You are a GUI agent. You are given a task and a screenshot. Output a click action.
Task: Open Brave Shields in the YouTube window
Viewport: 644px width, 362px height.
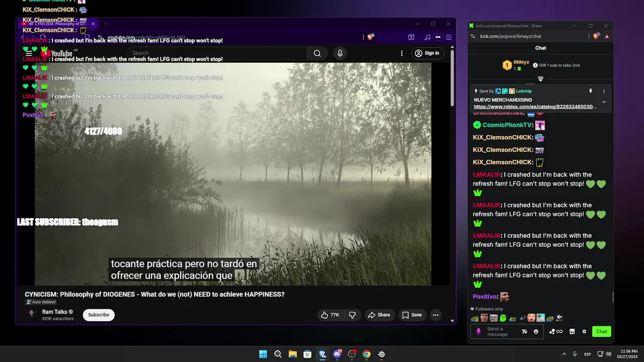(370, 37)
